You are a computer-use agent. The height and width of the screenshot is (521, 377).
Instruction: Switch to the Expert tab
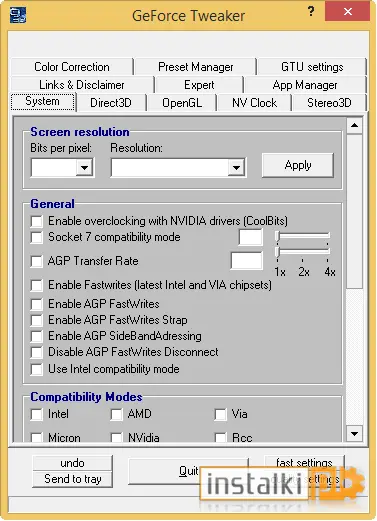coord(199,85)
